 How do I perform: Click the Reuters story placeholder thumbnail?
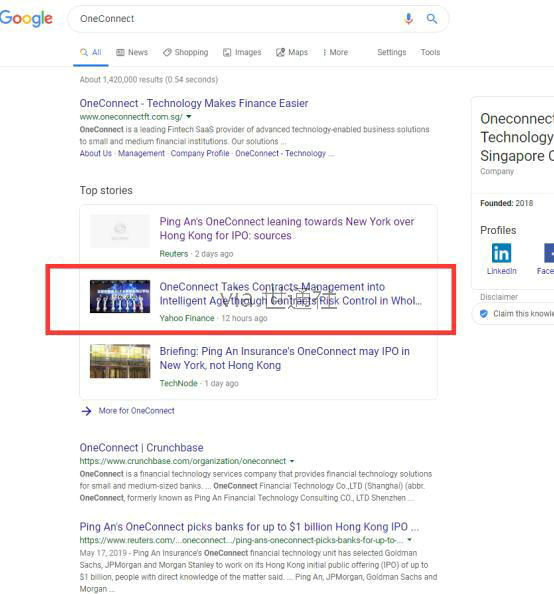coord(120,231)
